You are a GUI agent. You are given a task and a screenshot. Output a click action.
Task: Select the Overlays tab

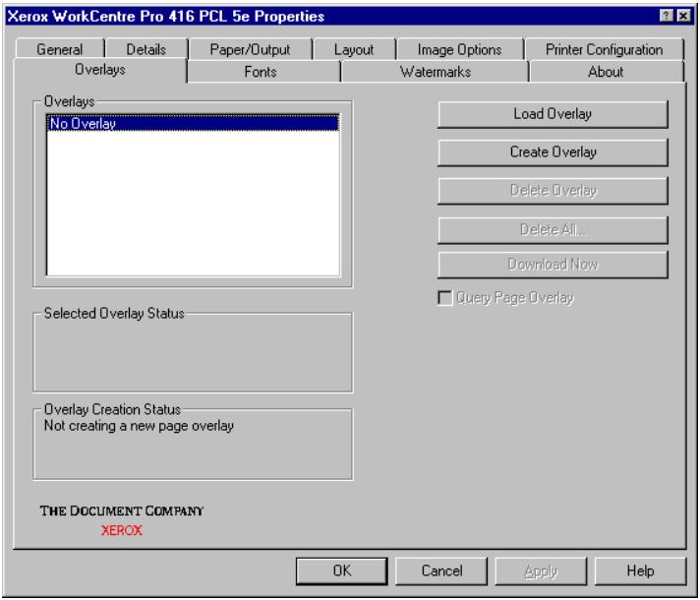pos(100,70)
